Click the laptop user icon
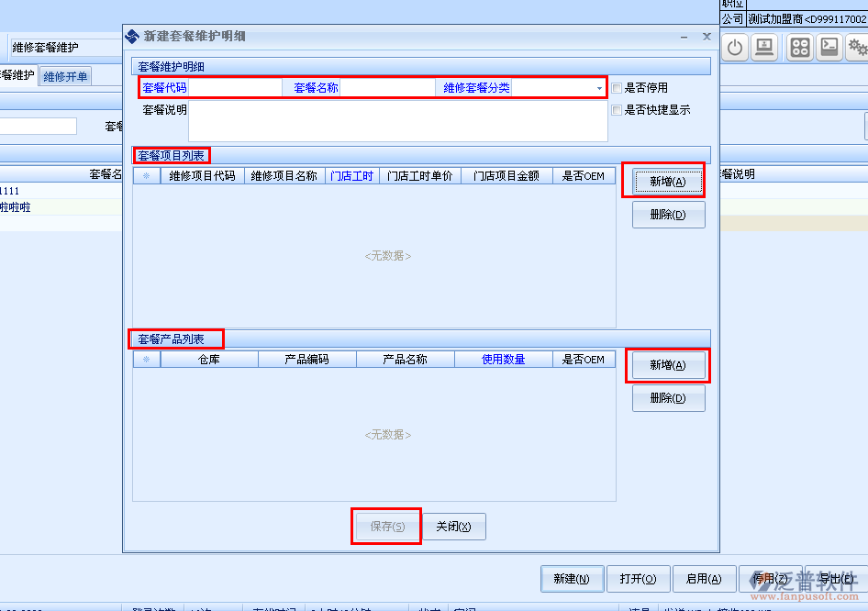This screenshot has height=611, width=868. pyautogui.click(x=765, y=48)
